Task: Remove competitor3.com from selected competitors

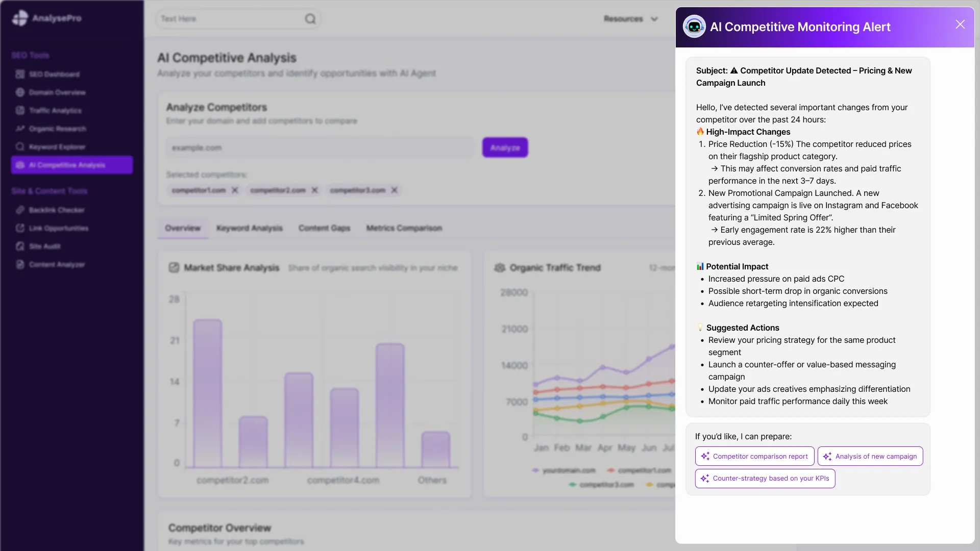Action: click(394, 190)
